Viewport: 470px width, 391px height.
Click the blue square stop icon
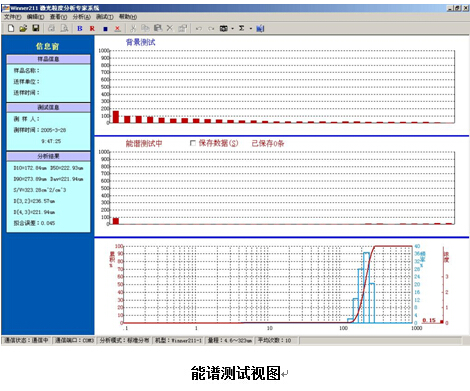[105, 29]
